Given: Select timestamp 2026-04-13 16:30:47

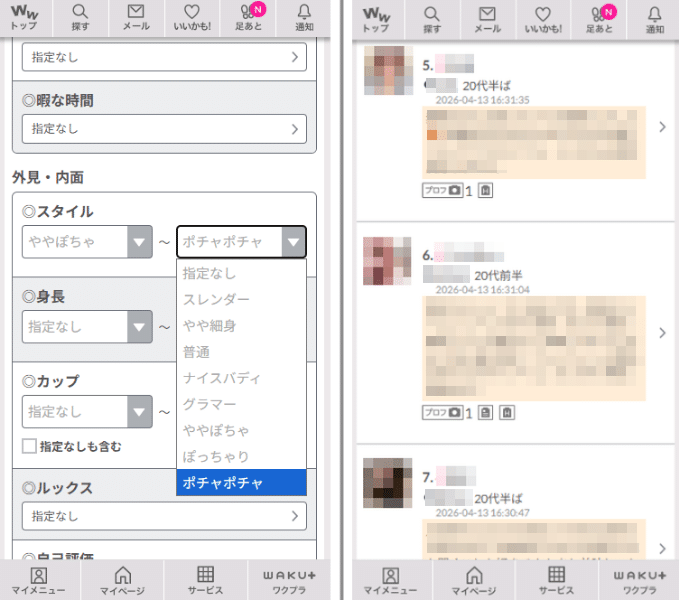Looking at the screenshot, I should tap(482, 513).
